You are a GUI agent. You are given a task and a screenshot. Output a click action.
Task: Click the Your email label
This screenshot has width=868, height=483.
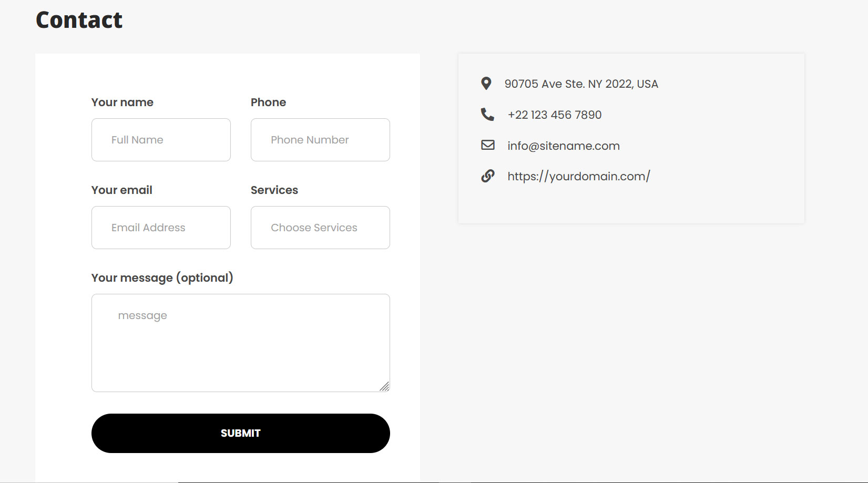click(122, 190)
